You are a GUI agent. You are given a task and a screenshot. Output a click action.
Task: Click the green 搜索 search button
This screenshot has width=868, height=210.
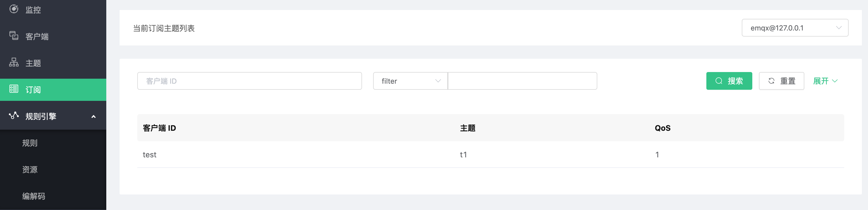[729, 81]
